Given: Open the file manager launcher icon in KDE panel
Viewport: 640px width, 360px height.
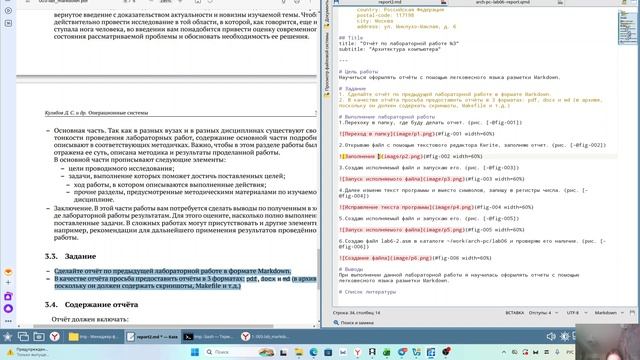Looking at the screenshot, I should (x=39, y=337).
